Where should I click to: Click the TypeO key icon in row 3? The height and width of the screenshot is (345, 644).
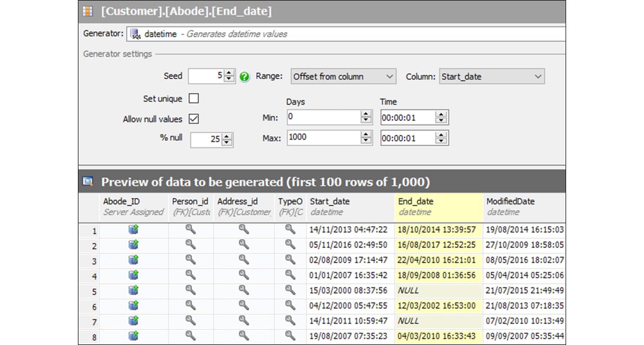290,259
